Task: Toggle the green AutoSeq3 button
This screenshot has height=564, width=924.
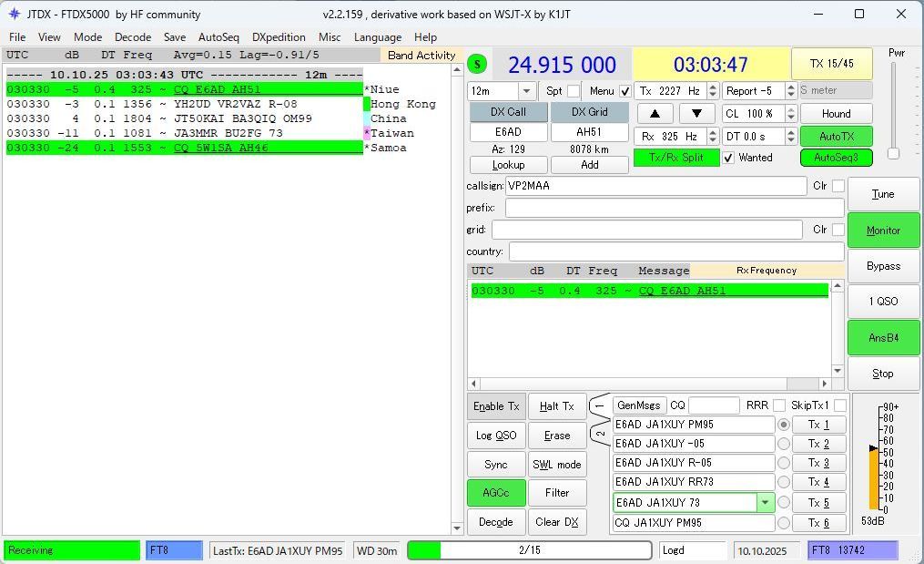Action: click(836, 158)
